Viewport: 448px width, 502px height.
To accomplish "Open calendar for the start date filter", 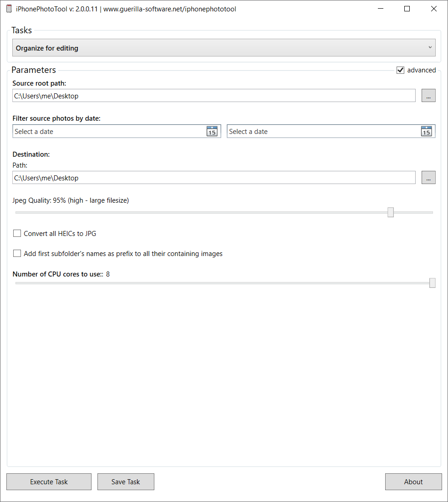I will pos(212,131).
